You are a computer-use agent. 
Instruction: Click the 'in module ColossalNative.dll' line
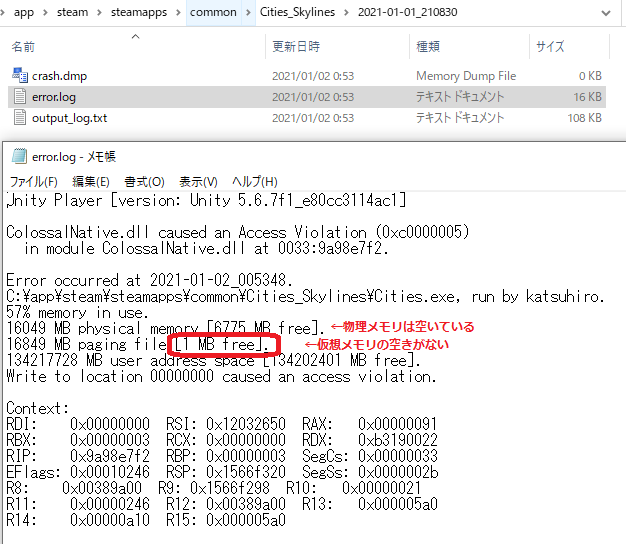pos(206,248)
